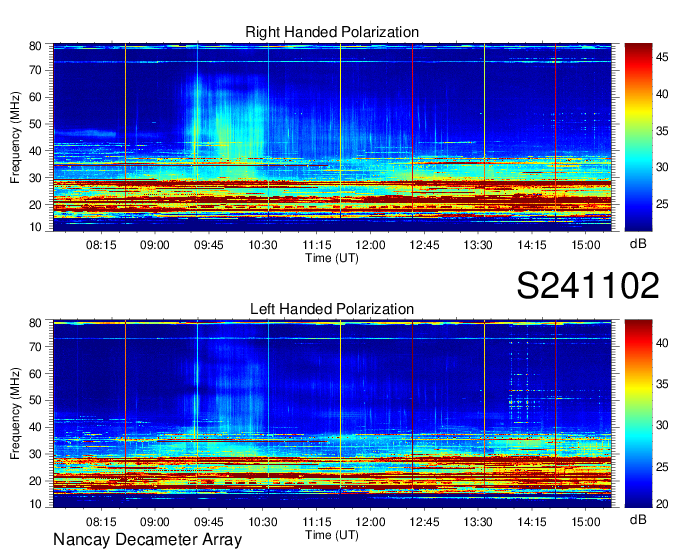Click the "40" tick on Left Handed colorbar
The width and height of the screenshot is (680, 552).
(662, 343)
